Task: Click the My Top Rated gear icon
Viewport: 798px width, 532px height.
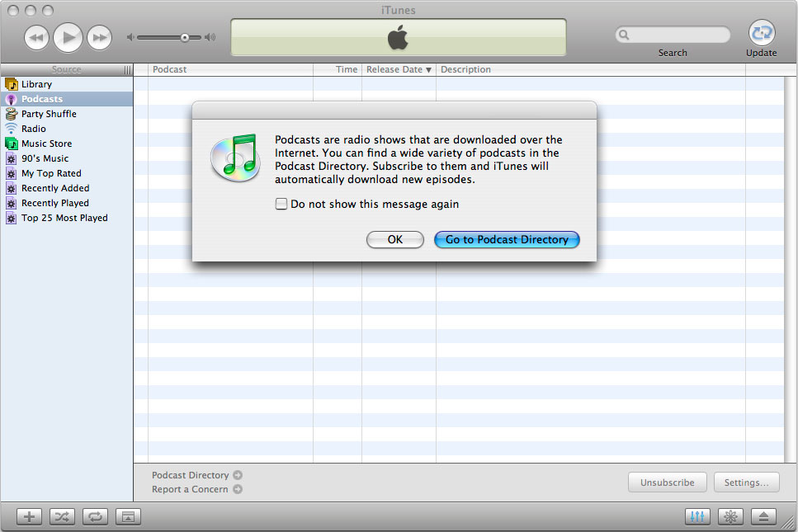Action: pos(12,173)
